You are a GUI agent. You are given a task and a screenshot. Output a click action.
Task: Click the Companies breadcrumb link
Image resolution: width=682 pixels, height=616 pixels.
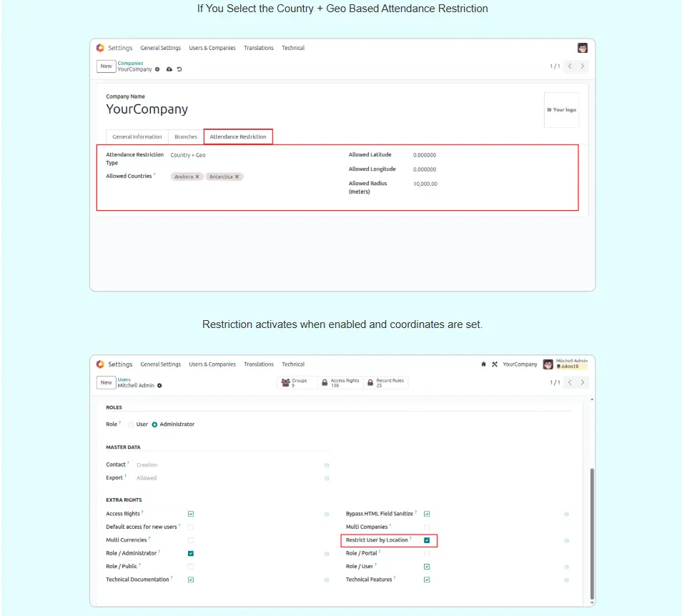[x=130, y=64]
